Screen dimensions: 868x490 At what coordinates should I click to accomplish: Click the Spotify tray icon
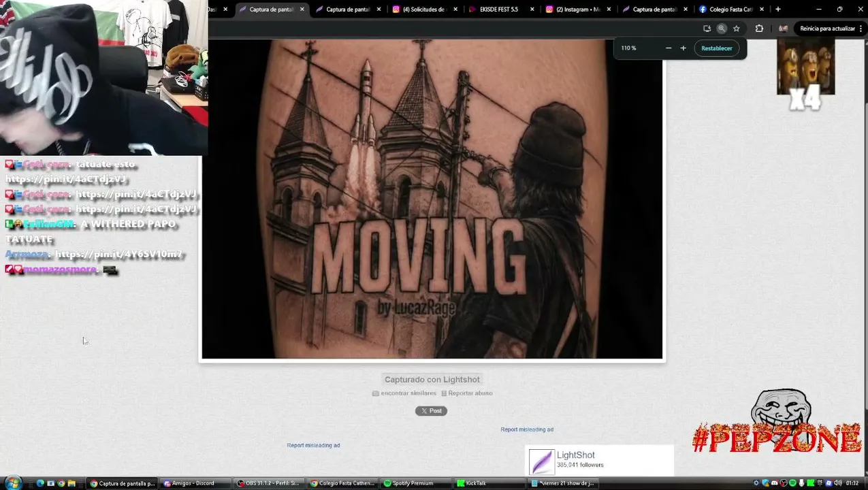point(792,483)
